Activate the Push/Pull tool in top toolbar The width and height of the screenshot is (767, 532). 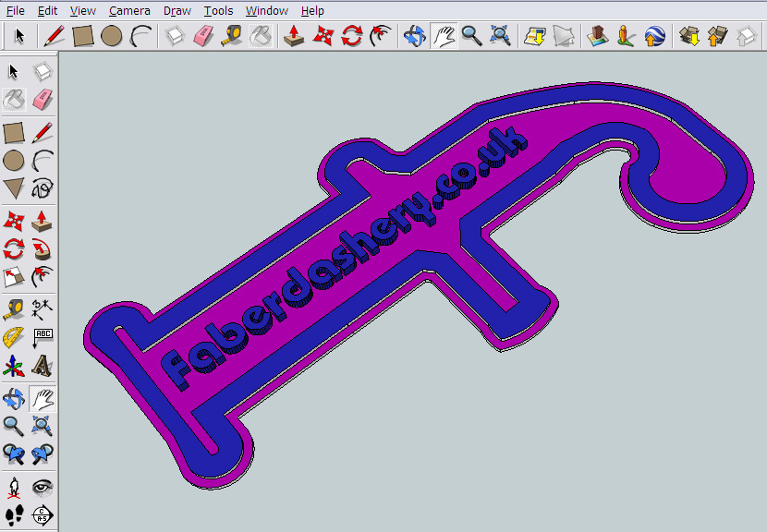tap(294, 36)
